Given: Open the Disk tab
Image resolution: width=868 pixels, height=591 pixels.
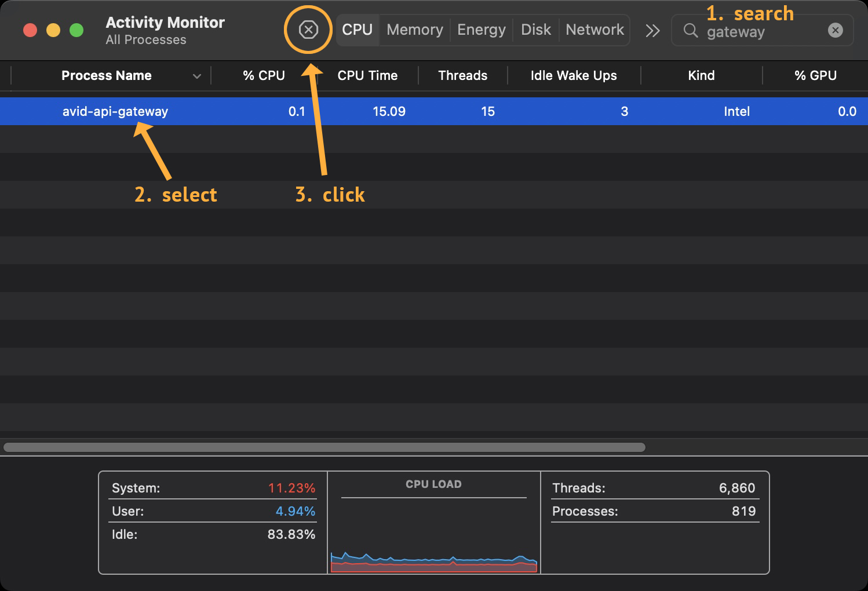Looking at the screenshot, I should point(536,30).
